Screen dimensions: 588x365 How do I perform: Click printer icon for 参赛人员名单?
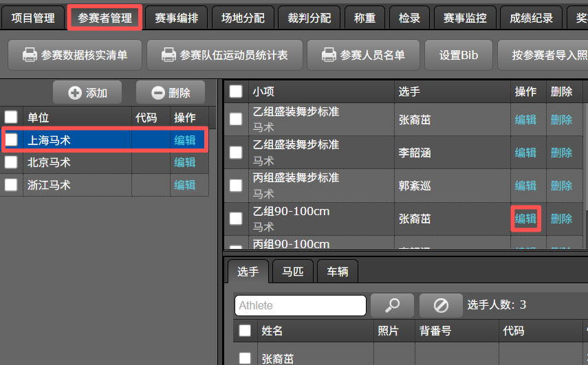pos(329,55)
